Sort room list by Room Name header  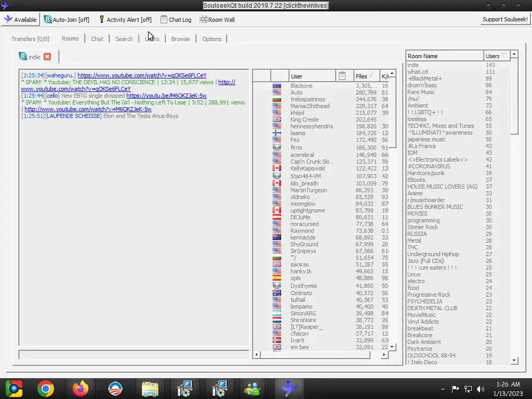[x=445, y=56]
